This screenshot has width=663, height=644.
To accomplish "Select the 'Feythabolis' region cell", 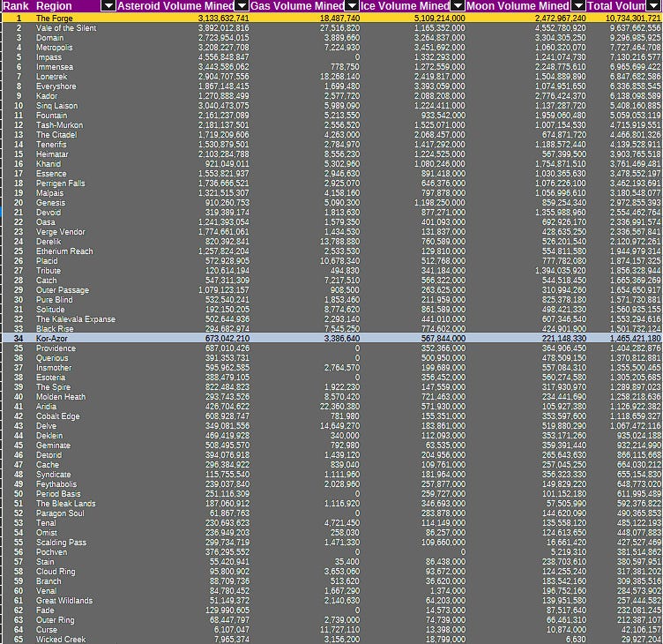I will click(56, 485).
